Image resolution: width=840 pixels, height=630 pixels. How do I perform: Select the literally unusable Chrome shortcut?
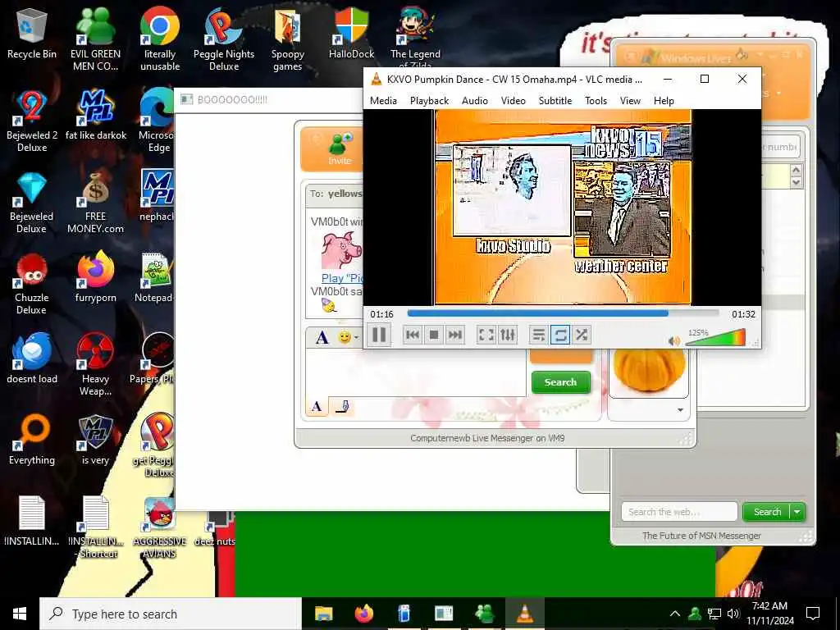click(x=160, y=39)
